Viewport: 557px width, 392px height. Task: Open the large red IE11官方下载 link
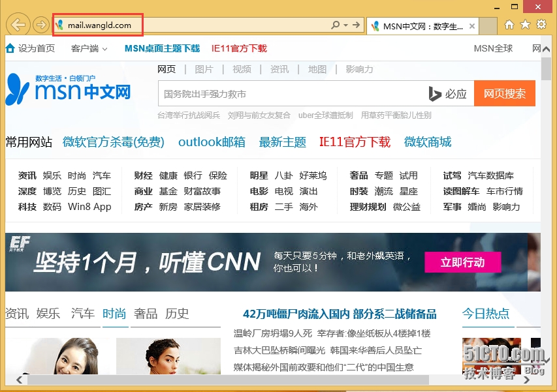click(355, 142)
